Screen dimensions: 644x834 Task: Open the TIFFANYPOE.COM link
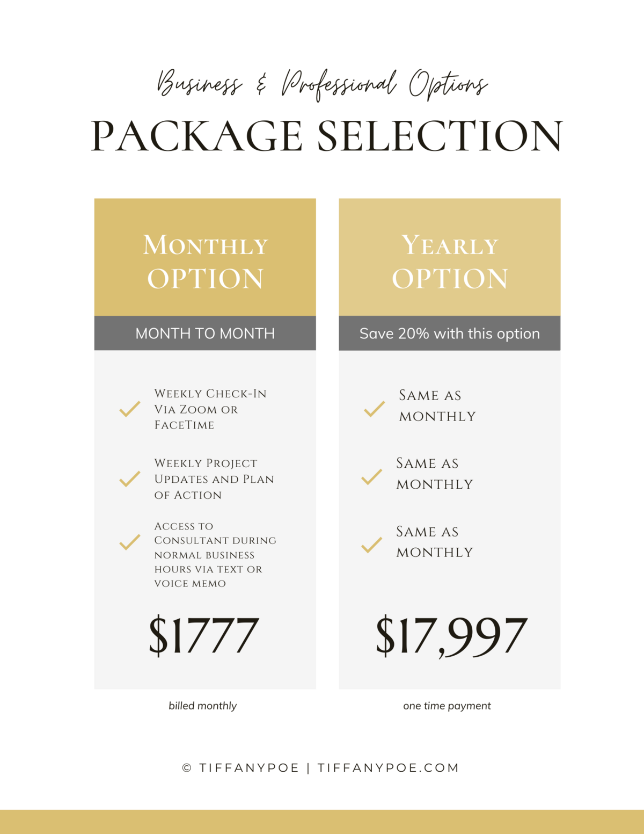[388, 768]
